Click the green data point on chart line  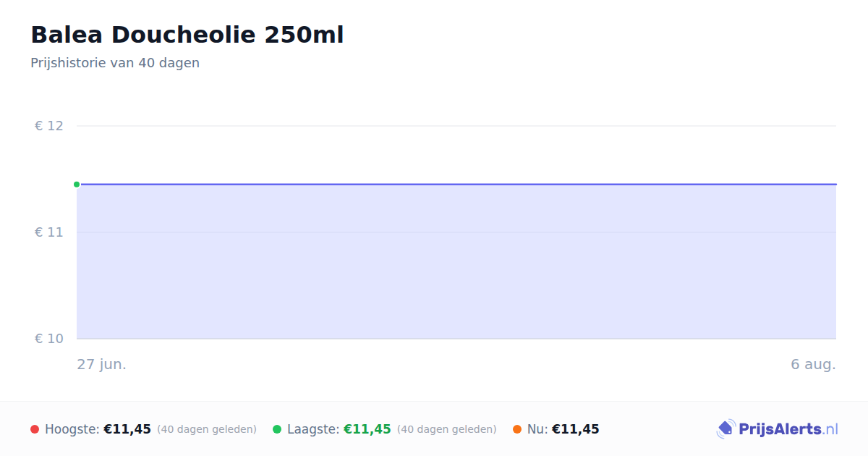point(77,185)
